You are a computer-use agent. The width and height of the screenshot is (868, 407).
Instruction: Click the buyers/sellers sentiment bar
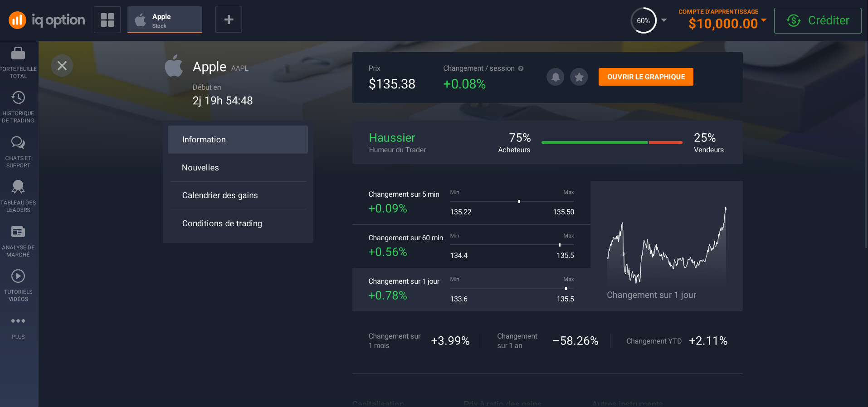pos(612,142)
